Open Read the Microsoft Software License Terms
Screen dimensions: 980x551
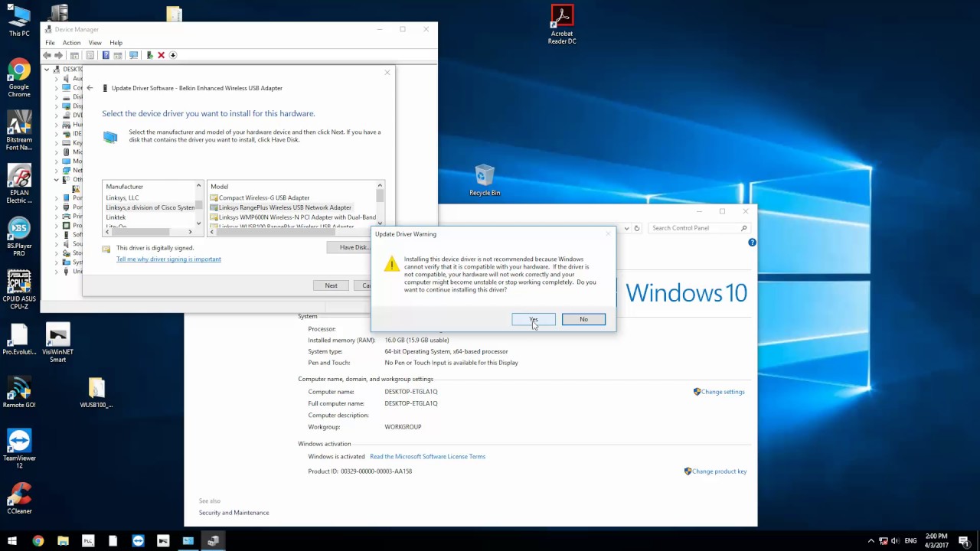[x=427, y=456]
